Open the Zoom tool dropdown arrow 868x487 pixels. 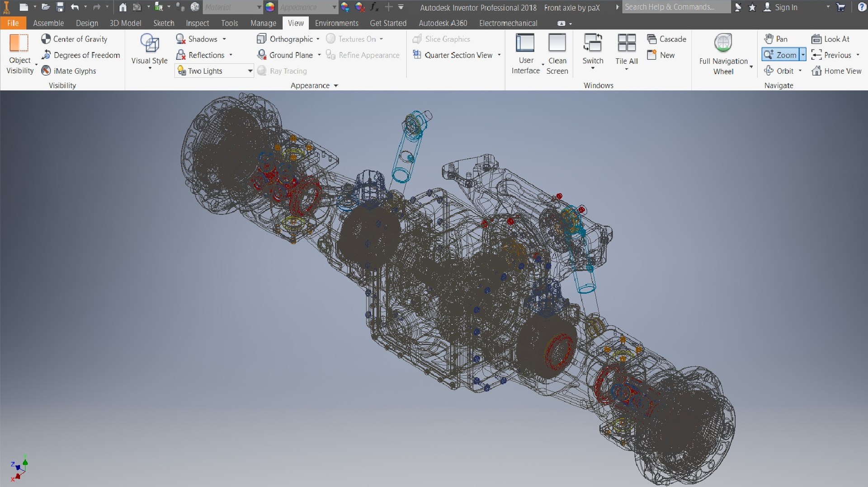803,55
